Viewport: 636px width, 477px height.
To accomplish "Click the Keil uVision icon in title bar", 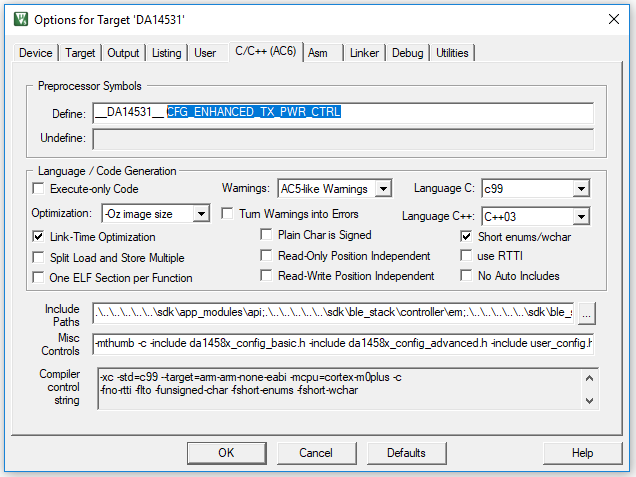I will 21,19.
